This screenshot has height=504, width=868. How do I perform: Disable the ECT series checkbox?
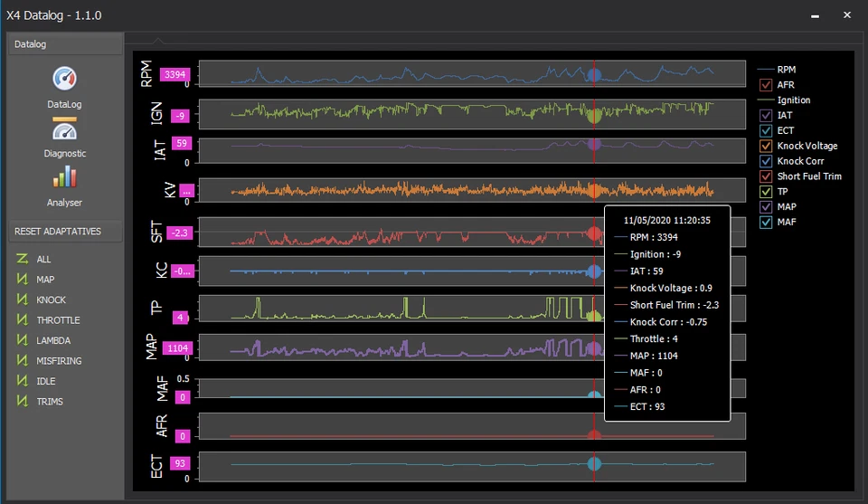click(766, 131)
